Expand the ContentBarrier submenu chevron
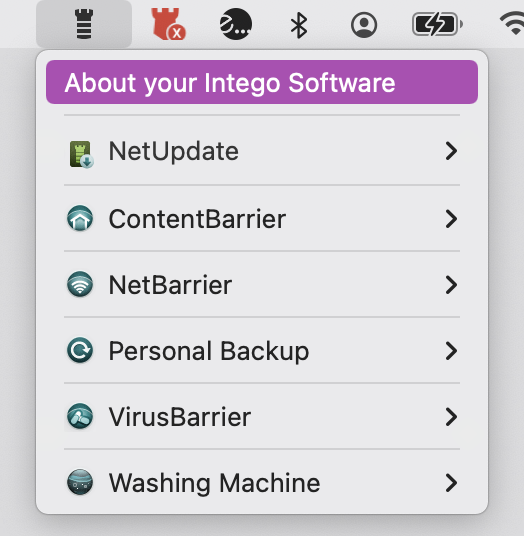The width and height of the screenshot is (524, 536). click(x=451, y=219)
